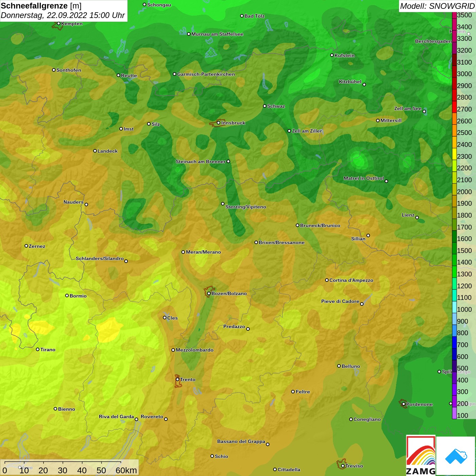Click the 'Sillian' label

(358, 239)
